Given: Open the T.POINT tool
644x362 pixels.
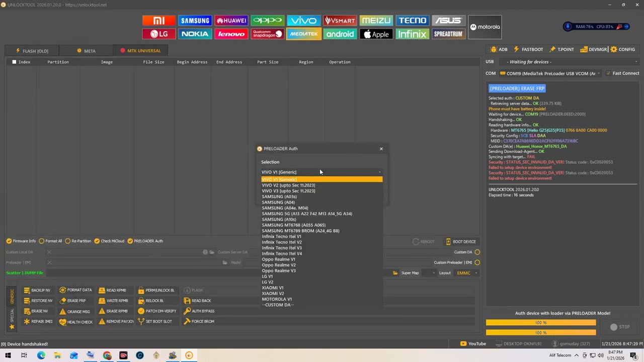Looking at the screenshot, I should point(562,49).
